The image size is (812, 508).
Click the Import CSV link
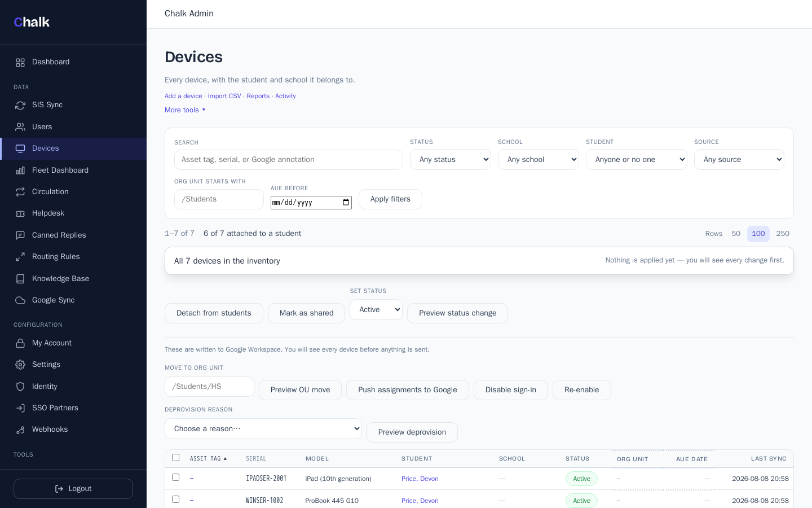click(224, 97)
